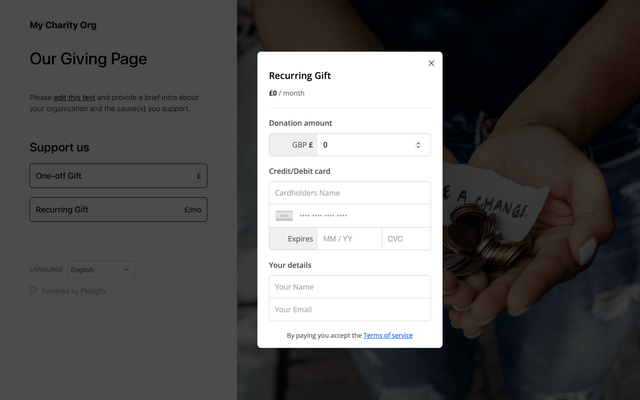Screen dimensions: 640x400
Task: Click the 'edit this text' link
Action: 74,98
